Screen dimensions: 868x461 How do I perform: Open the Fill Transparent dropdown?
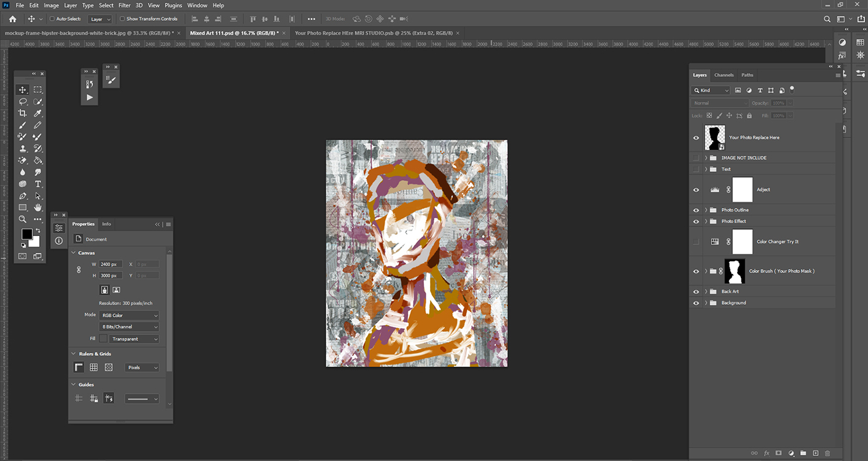135,339
